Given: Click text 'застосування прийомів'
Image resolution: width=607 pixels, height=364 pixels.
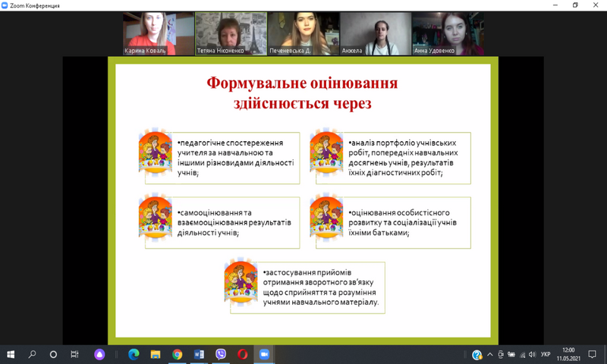Looking at the screenshot, I should [x=309, y=272].
